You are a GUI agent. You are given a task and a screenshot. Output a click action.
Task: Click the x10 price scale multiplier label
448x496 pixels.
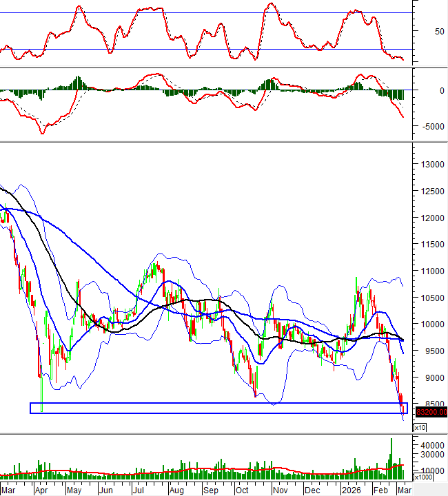[419, 428]
